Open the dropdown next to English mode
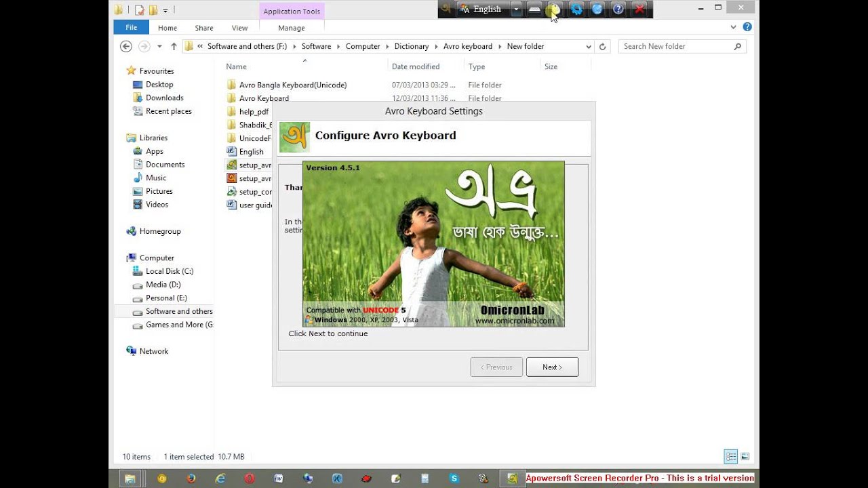The width and height of the screenshot is (868, 488). point(516,9)
